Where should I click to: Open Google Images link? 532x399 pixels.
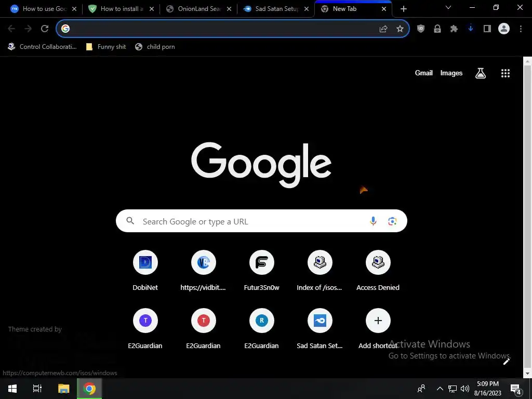click(451, 73)
